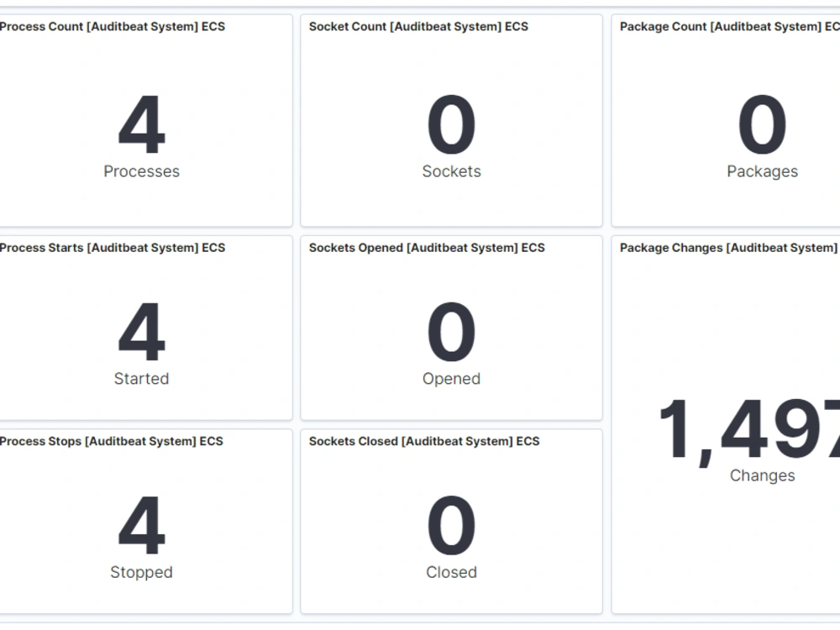
Task: Click the Process Count [Auditbeat System] ECS panel title
Action: coord(112,26)
